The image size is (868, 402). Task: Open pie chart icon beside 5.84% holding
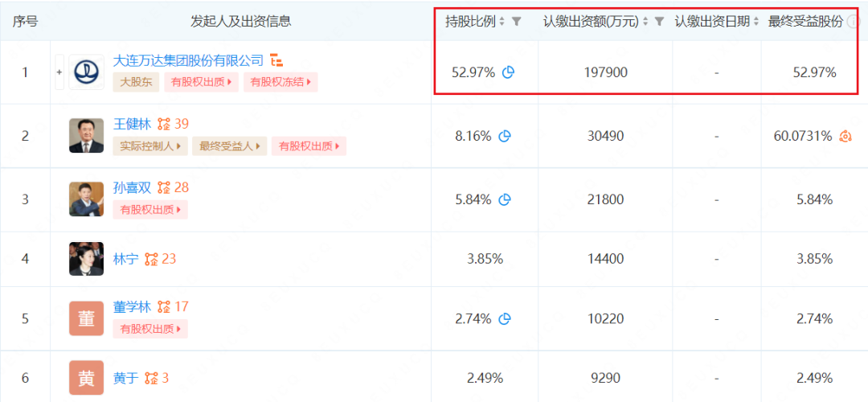(x=504, y=200)
